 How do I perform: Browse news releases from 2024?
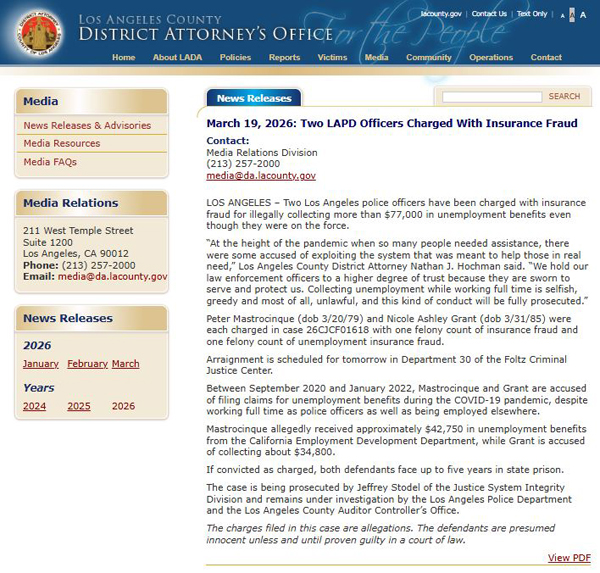pos(34,407)
